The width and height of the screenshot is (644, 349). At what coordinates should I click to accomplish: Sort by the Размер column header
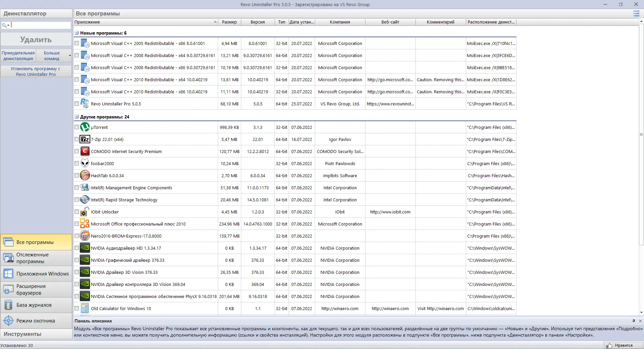coord(229,22)
